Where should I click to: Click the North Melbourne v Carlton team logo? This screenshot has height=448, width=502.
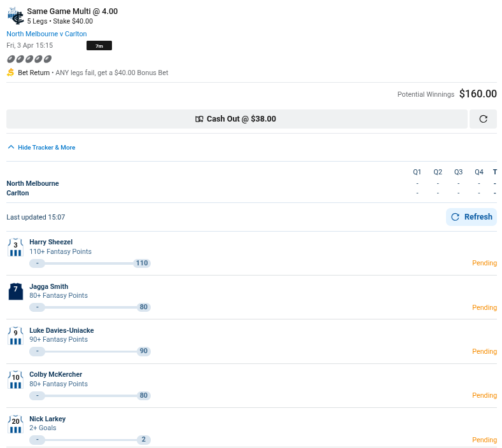[x=15, y=16]
